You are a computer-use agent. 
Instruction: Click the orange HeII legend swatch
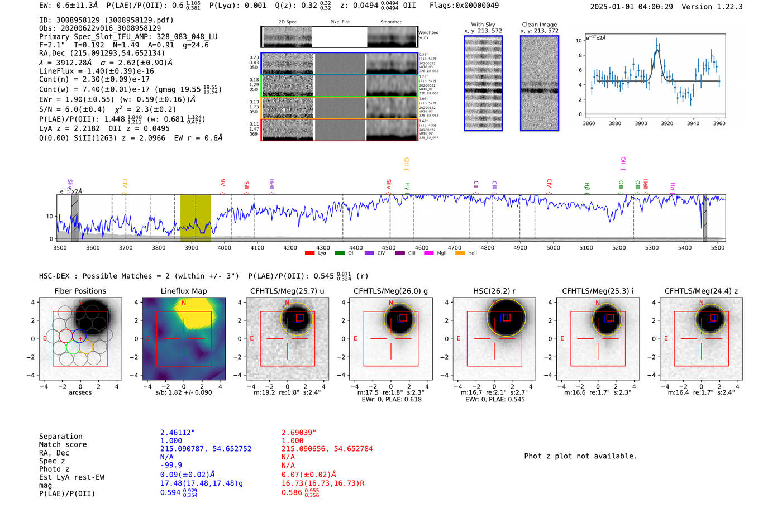(460, 253)
